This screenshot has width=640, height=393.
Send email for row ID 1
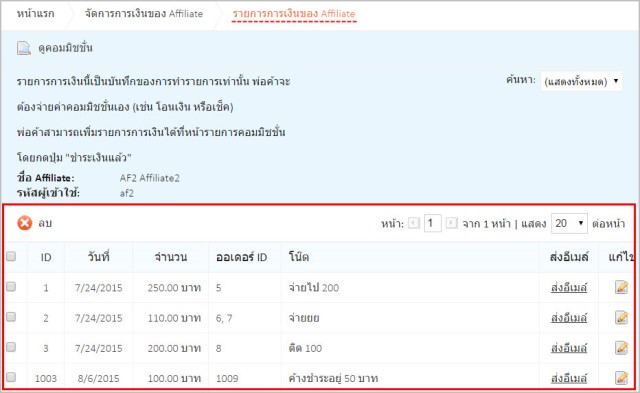point(569,287)
